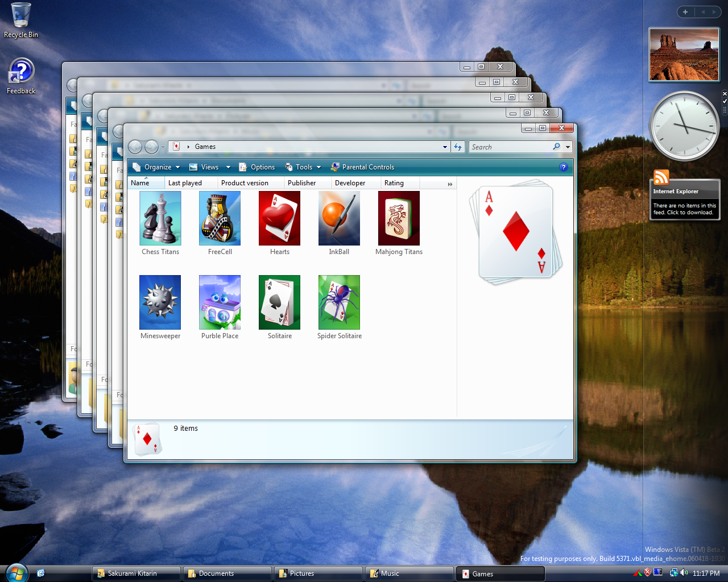Switch to Documents taskbar window
Viewport: 728px width, 582px height.
tap(227, 573)
